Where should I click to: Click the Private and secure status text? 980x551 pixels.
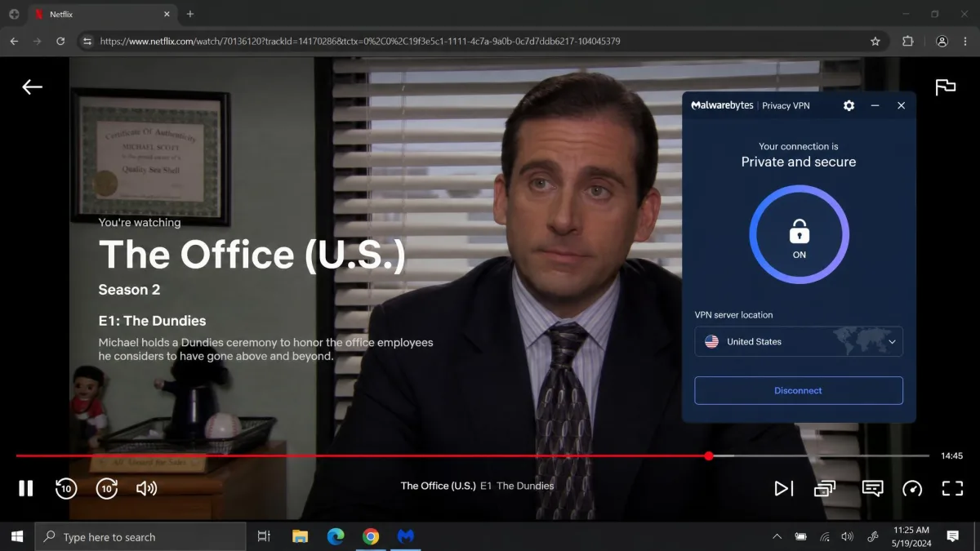799,162
